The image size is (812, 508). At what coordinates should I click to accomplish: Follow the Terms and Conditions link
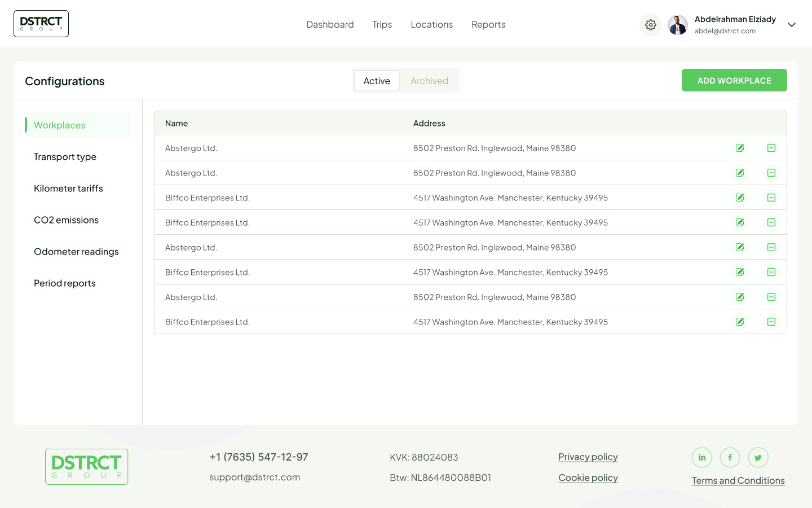coord(738,481)
